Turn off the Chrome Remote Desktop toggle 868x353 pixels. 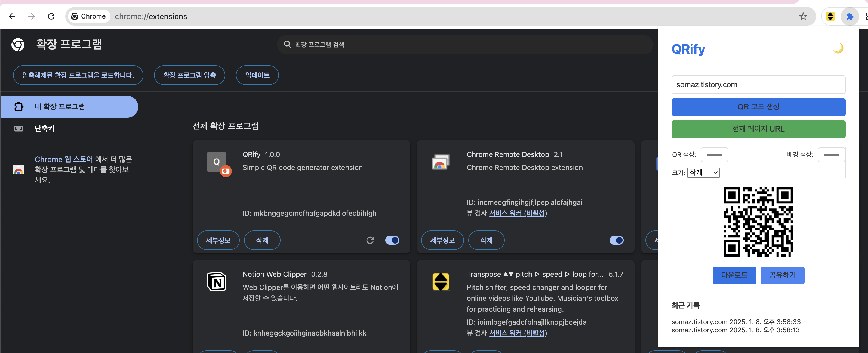click(x=616, y=240)
